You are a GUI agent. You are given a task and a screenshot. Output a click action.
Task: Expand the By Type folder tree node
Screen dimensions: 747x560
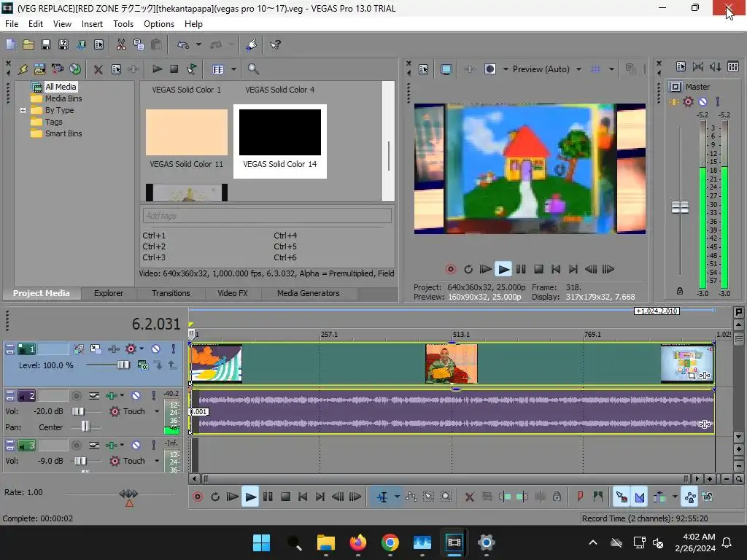coord(23,110)
